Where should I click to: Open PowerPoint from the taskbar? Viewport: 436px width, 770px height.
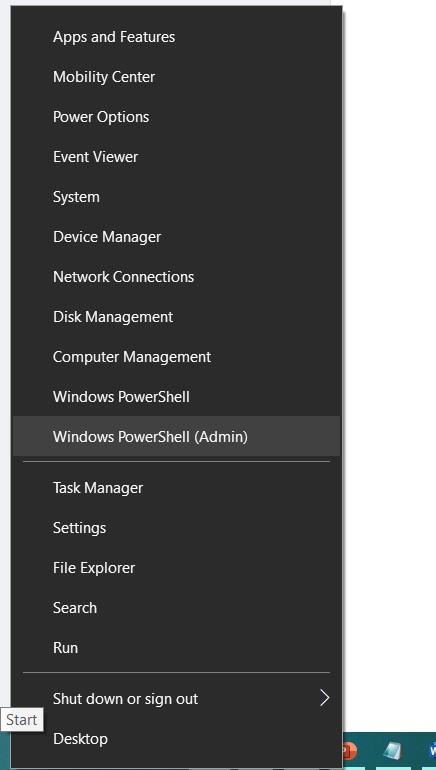click(351, 751)
